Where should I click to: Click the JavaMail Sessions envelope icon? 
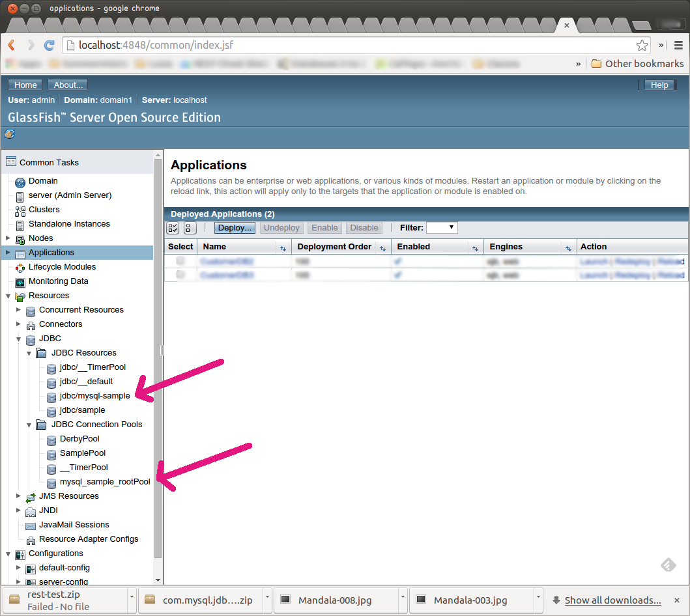[31, 526]
